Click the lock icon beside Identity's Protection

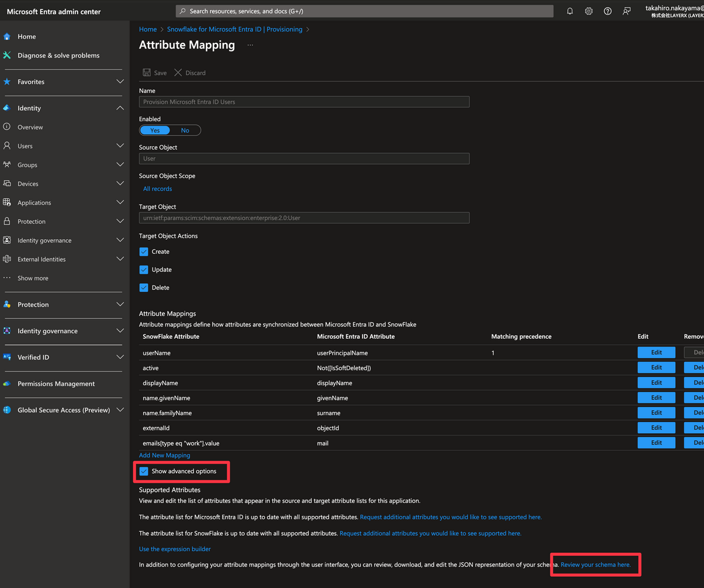(x=7, y=221)
